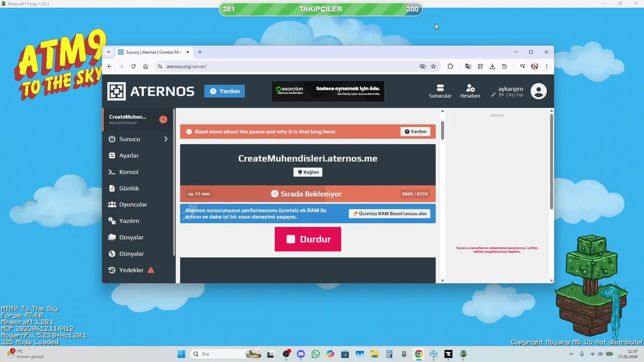Open Sunucular servers list icon

click(x=440, y=91)
